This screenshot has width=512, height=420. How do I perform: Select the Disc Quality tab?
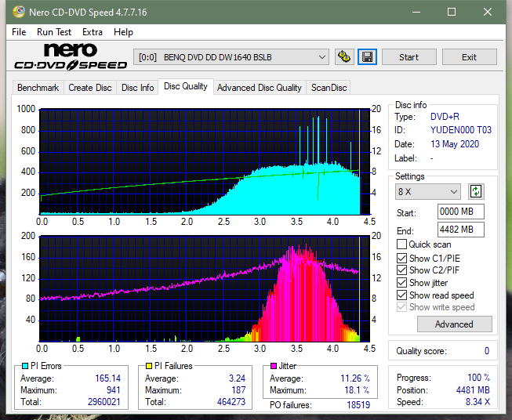(x=186, y=86)
